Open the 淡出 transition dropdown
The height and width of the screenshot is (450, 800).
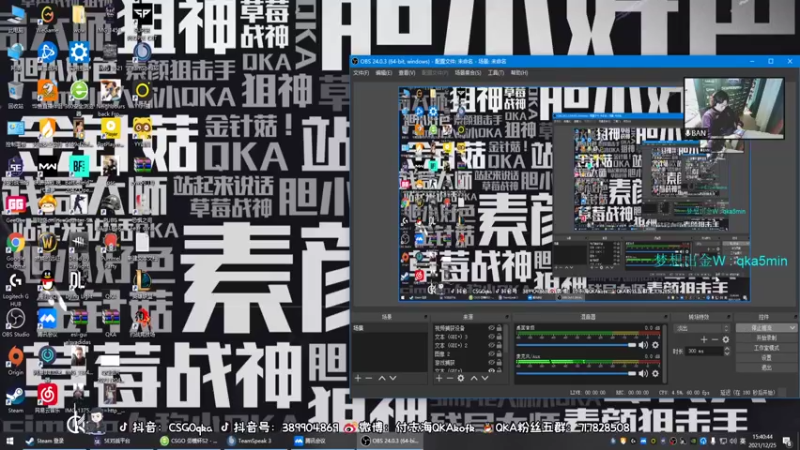click(x=702, y=329)
